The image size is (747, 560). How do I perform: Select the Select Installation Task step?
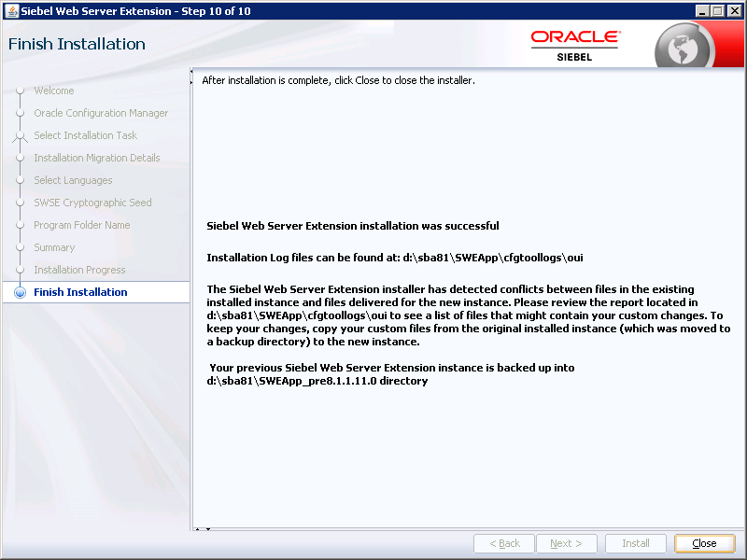(85, 135)
